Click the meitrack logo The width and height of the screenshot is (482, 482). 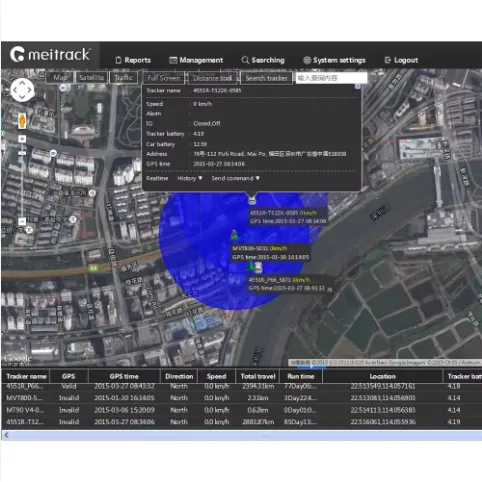click(50, 55)
